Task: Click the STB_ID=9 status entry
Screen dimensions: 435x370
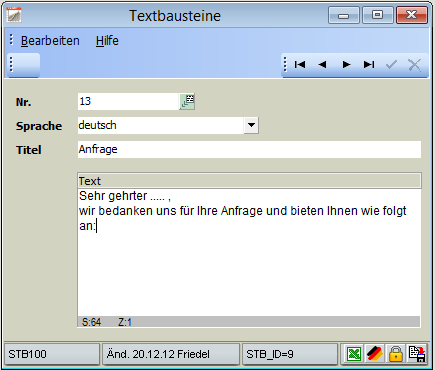Action: click(290, 354)
